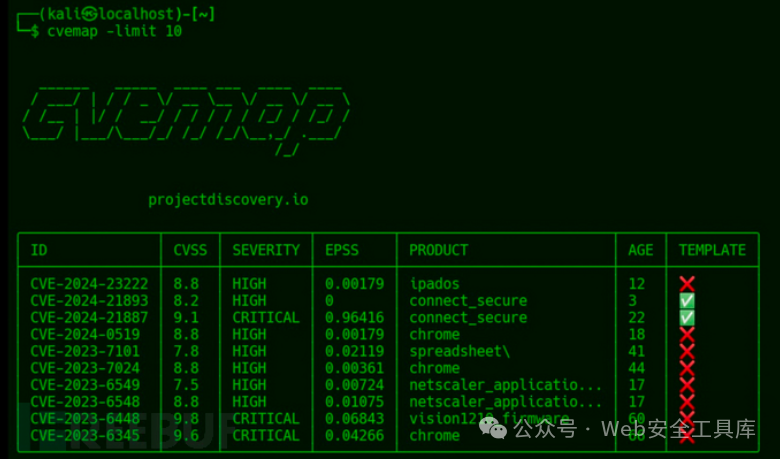Open the projectdiscovery.io text
Screen dimensions: 780x459
[x=228, y=200]
